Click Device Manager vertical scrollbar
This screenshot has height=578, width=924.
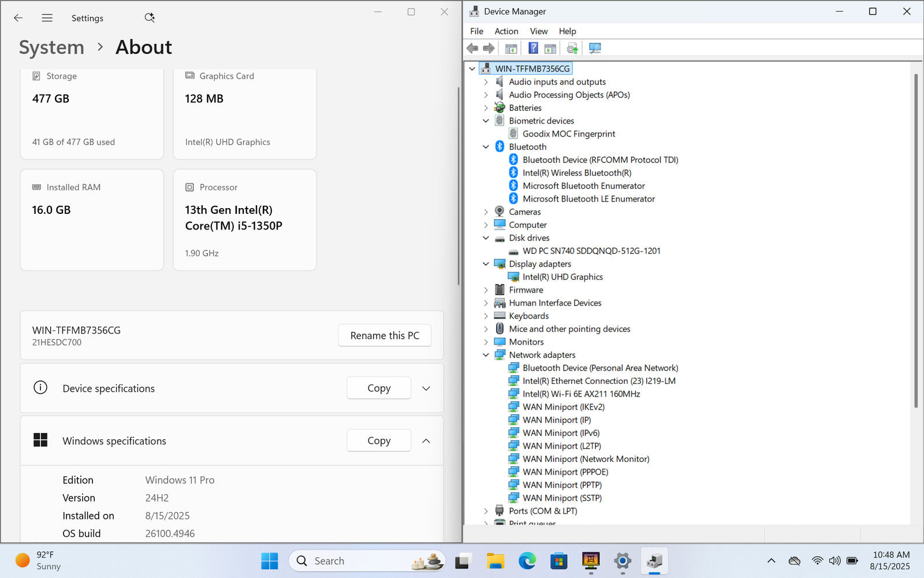pos(916,240)
